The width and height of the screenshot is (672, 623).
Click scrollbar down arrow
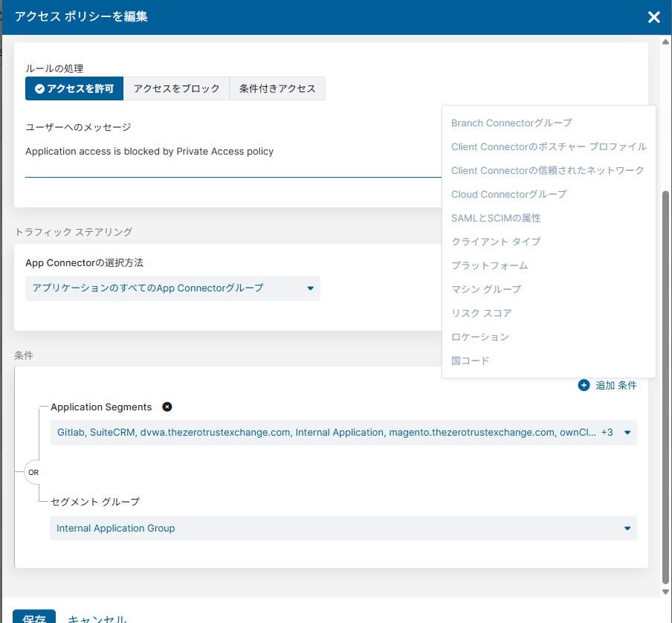(665, 593)
